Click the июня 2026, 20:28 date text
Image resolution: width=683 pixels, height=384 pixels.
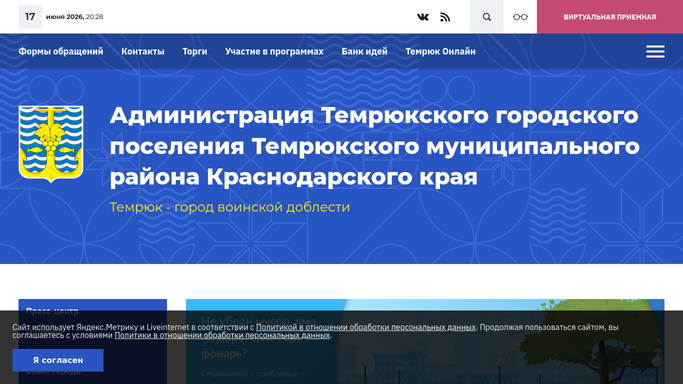(x=74, y=17)
